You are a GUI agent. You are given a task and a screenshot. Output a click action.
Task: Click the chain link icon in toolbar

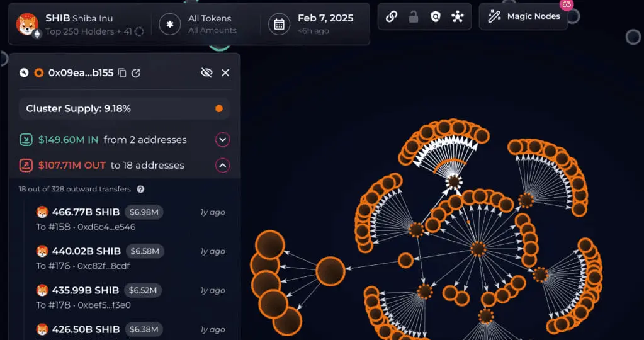(392, 17)
